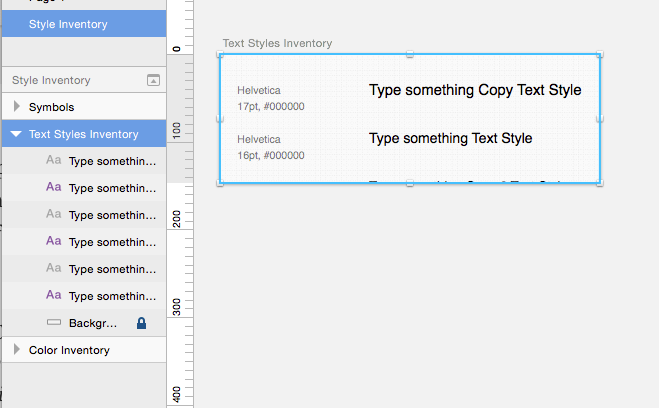Select the Symbols artboard row
659x408 pixels.
(84, 107)
